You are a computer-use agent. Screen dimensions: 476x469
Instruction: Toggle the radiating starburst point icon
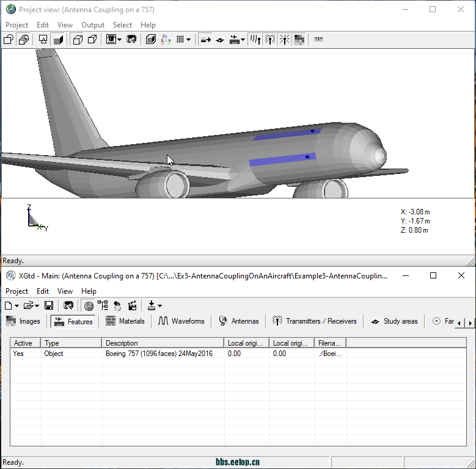[285, 40]
